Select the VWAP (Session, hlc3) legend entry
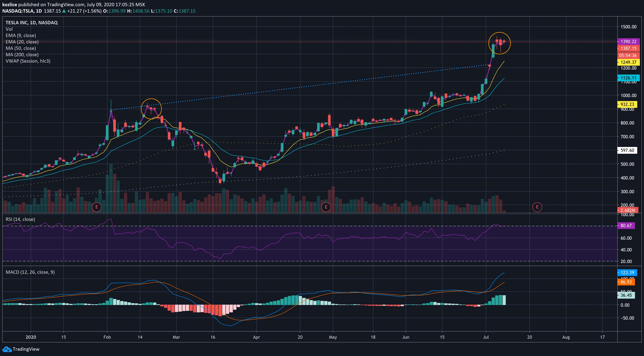 [x=28, y=61]
